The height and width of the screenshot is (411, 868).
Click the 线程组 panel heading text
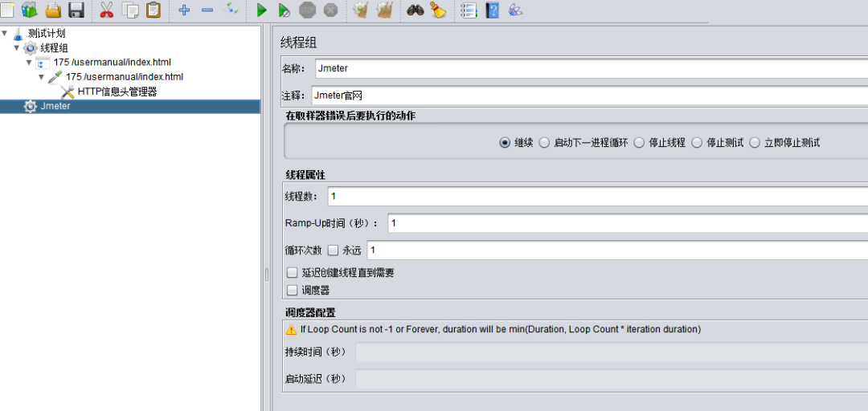(x=298, y=43)
